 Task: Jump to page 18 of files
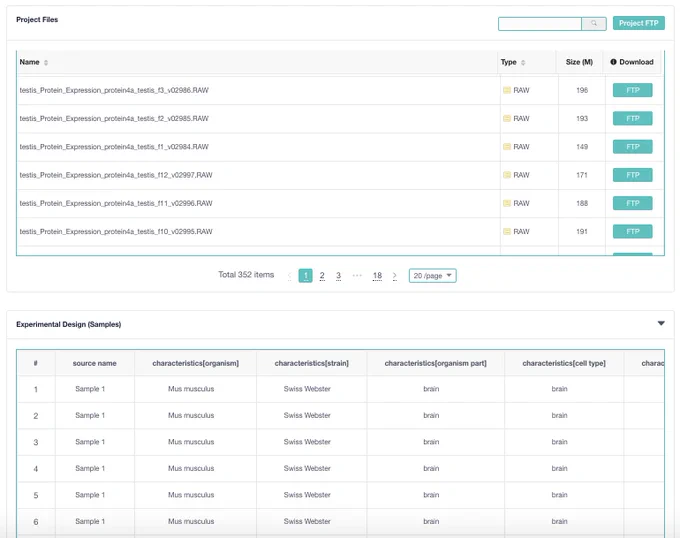coord(377,275)
